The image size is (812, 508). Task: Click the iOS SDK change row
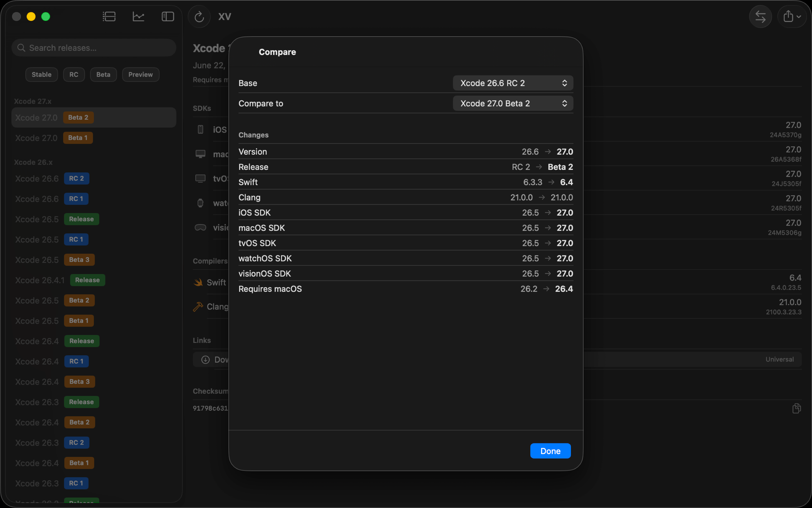(x=406, y=213)
